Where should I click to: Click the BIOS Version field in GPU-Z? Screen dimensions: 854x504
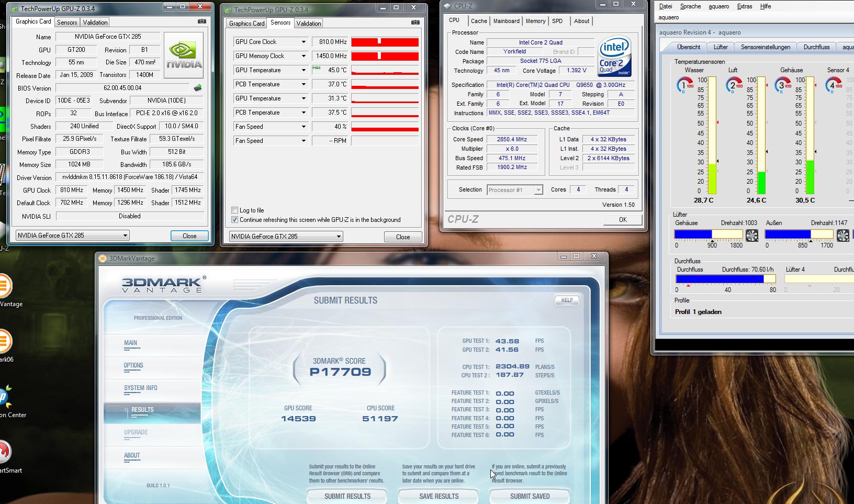coord(122,88)
